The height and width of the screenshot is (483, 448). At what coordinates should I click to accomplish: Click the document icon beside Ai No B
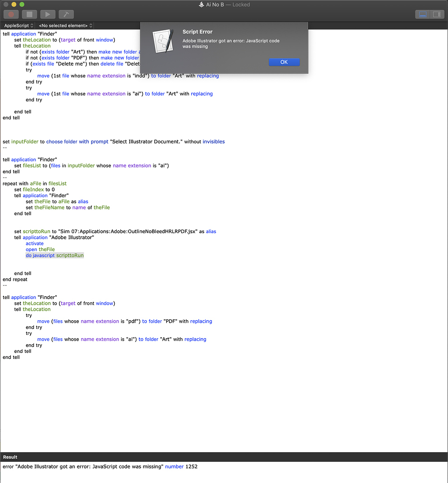pos(201,5)
